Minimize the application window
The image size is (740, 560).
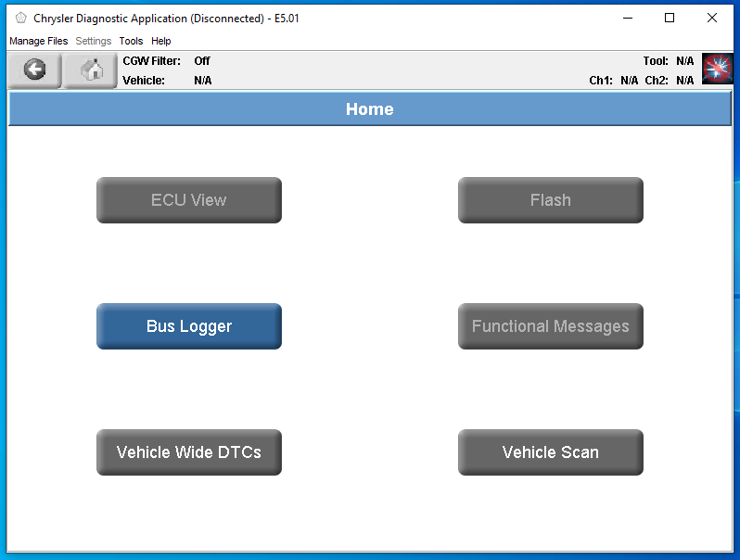(628, 18)
